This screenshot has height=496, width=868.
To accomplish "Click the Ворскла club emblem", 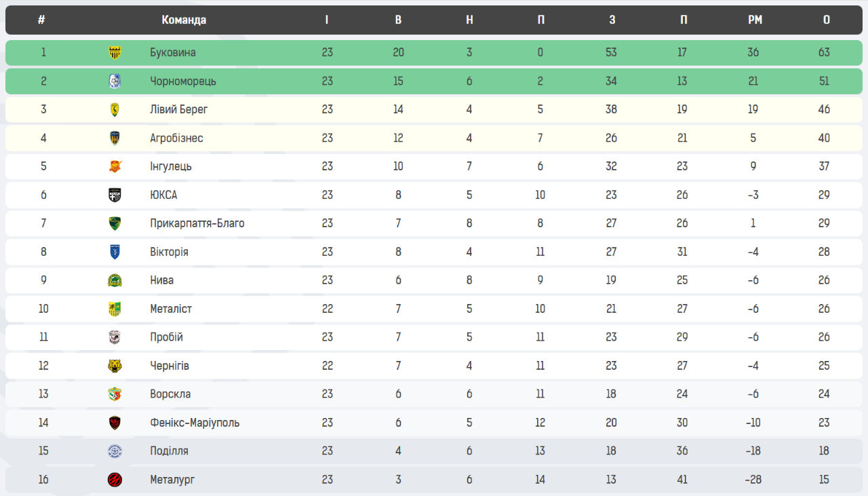I will (x=115, y=394).
